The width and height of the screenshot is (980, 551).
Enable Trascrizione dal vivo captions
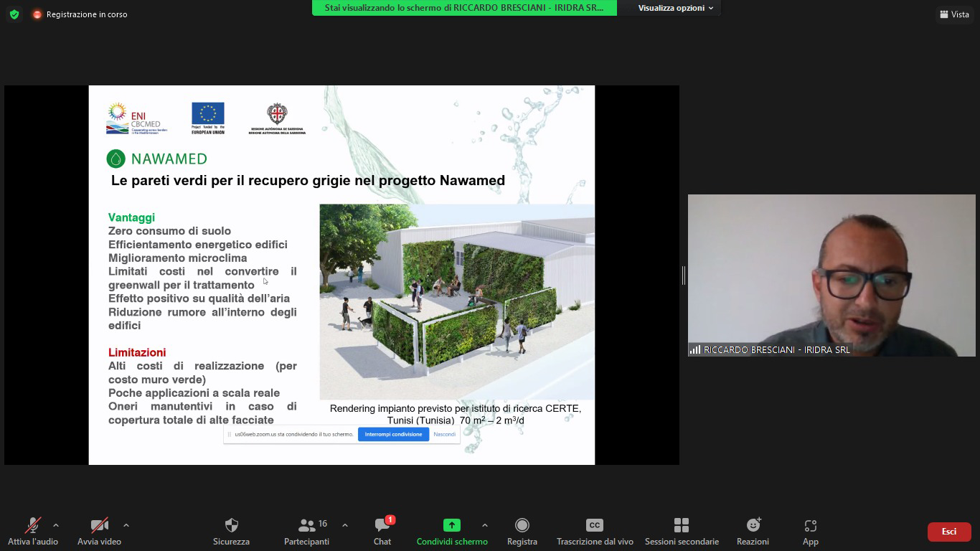pyautogui.click(x=595, y=532)
